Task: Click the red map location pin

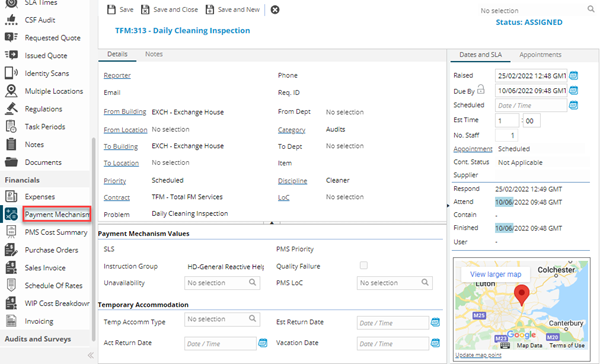Action: click(x=522, y=295)
